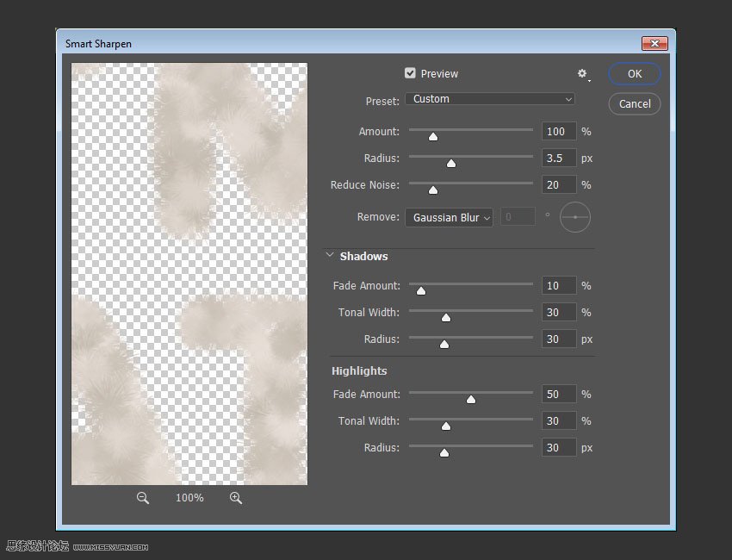Close the Smart Sharpen dialog

tap(654, 43)
